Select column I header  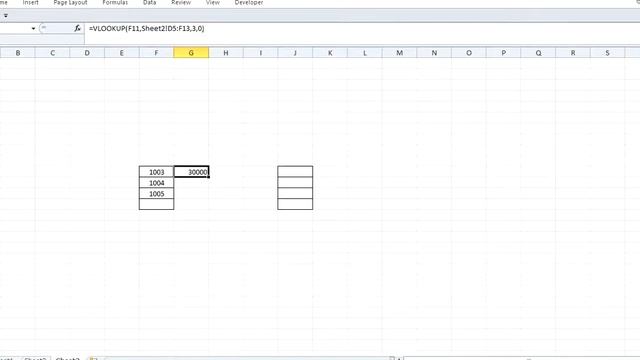[260, 53]
